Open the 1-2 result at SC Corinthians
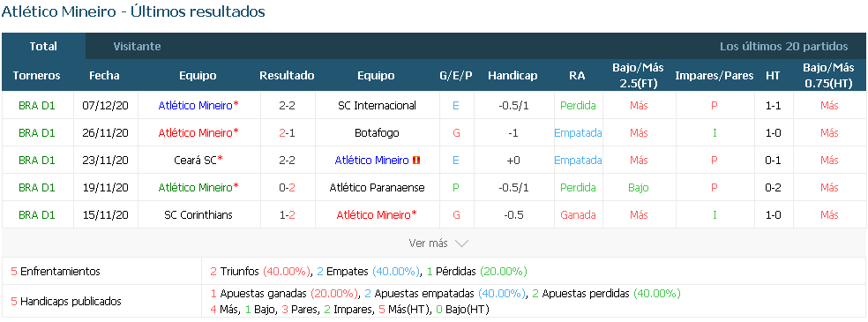The height and width of the screenshot is (322, 868). (x=287, y=215)
